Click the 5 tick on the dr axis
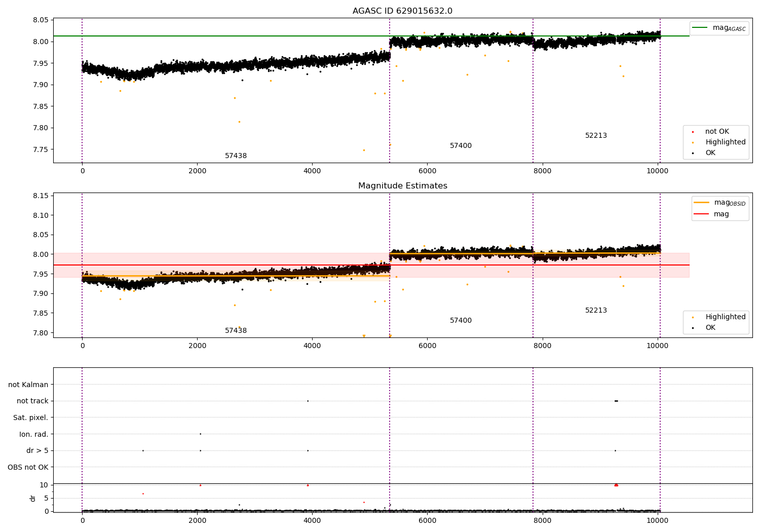The width and height of the screenshot is (760, 532). [46, 498]
